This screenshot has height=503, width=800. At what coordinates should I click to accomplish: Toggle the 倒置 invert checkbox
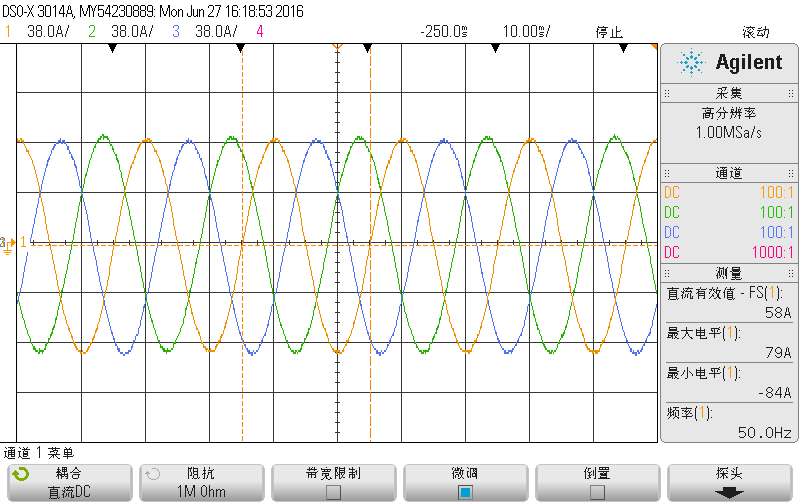click(597, 492)
